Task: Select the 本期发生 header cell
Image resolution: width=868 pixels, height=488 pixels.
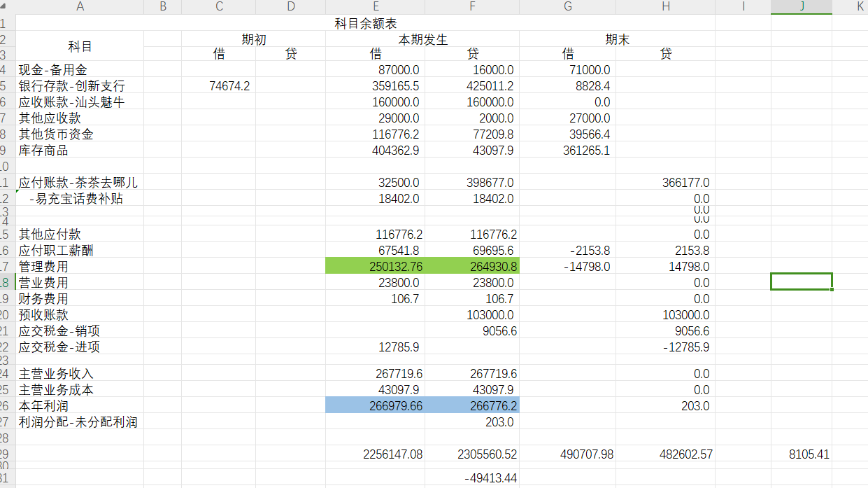Action: click(x=422, y=40)
